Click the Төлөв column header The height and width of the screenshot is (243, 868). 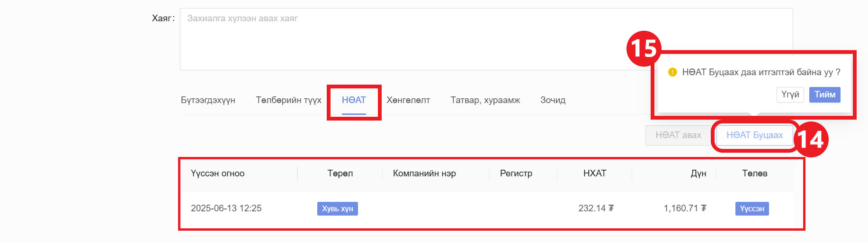click(x=754, y=174)
